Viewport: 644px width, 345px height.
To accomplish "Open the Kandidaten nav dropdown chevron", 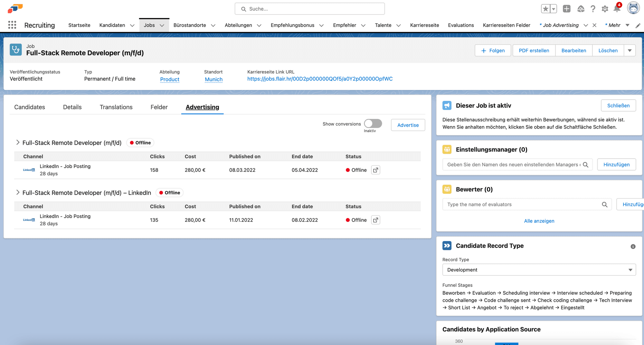I will point(132,25).
